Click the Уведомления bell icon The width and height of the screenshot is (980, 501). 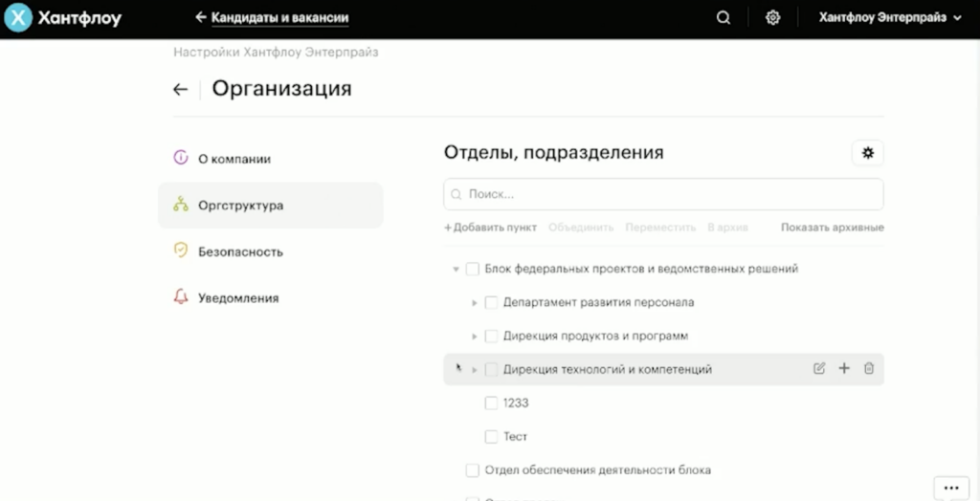pyautogui.click(x=181, y=296)
